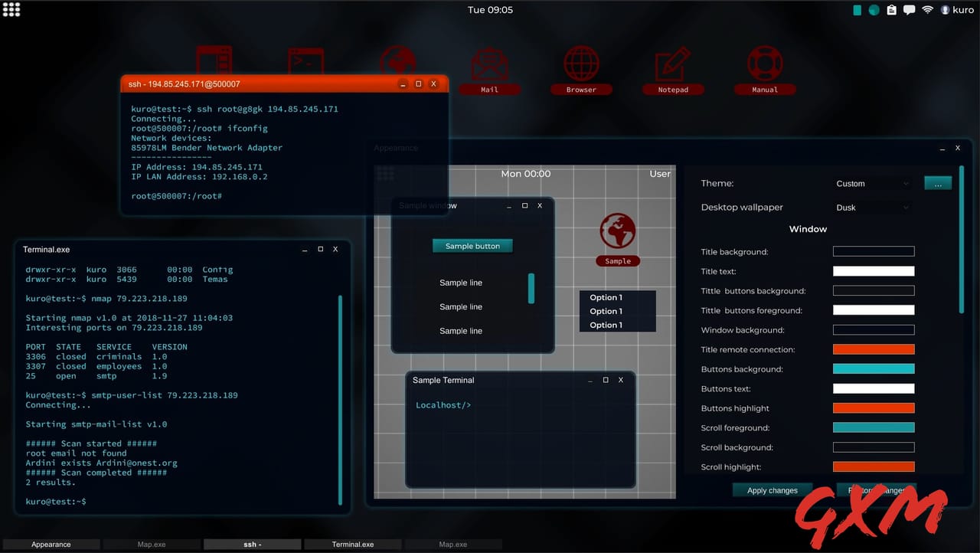Open the clipboard missions tray icon
This screenshot has height=553, width=980.
pyautogui.click(x=890, y=10)
